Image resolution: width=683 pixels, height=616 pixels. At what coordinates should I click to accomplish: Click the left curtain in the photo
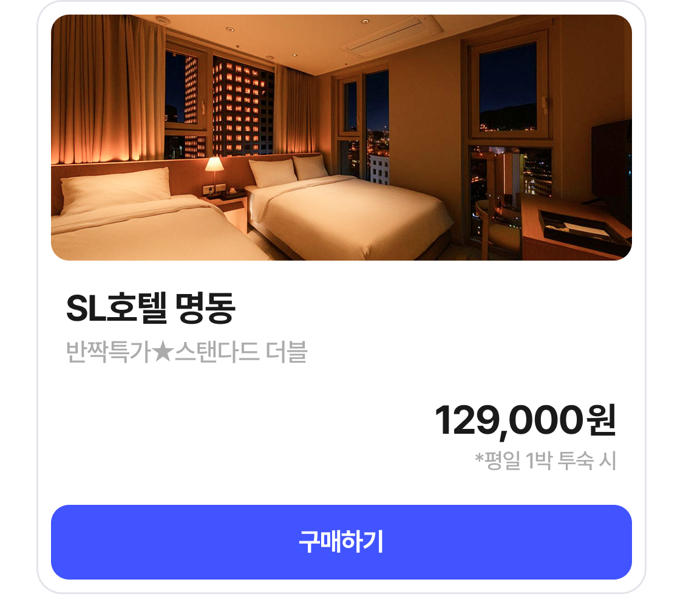pos(109,89)
